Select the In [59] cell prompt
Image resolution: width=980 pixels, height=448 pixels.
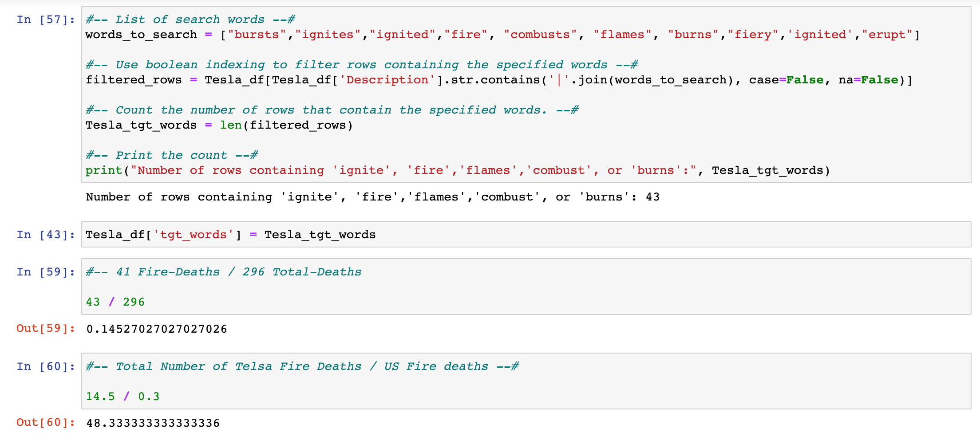tap(45, 272)
